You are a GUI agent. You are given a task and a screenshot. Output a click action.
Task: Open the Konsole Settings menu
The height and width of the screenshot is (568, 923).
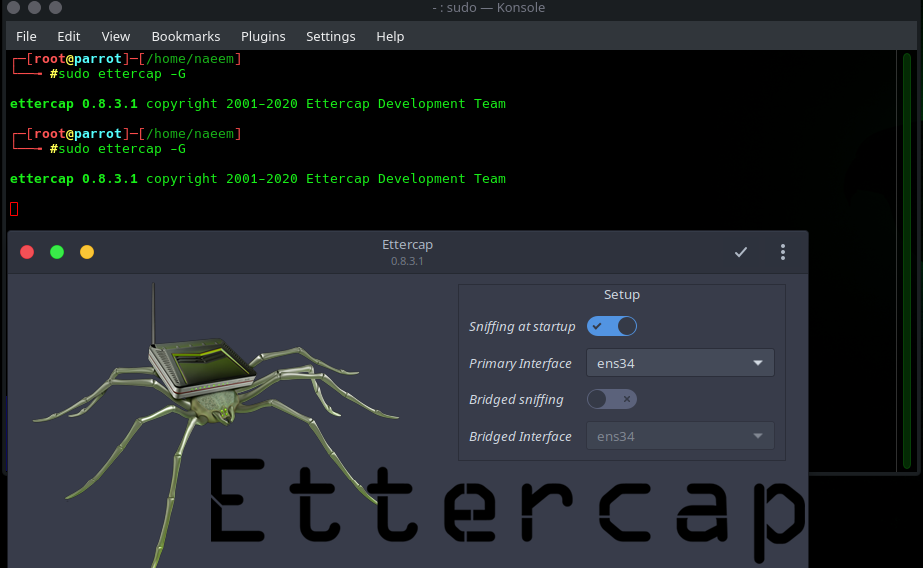tap(331, 36)
